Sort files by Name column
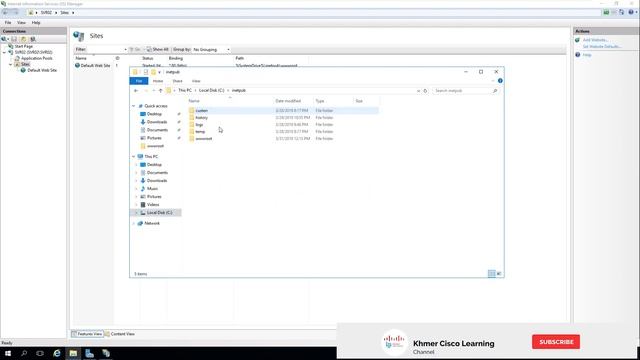The width and height of the screenshot is (640, 360). tap(194, 101)
